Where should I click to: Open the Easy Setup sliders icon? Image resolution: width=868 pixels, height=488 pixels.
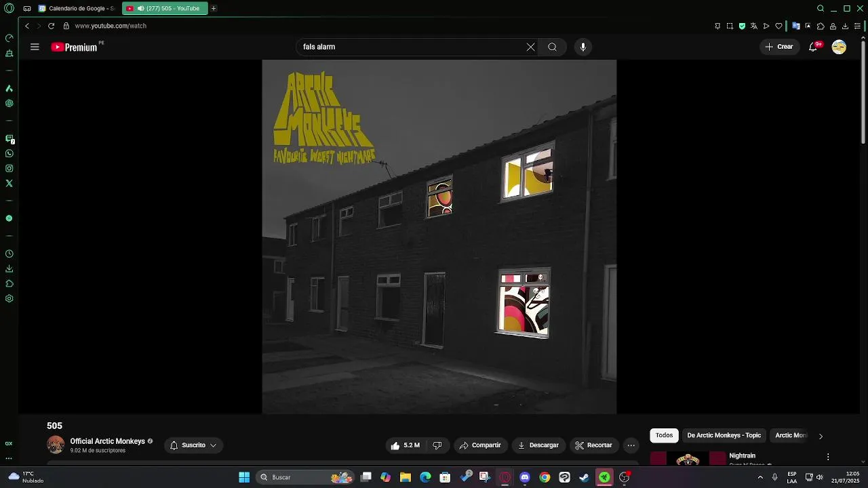pos(857,26)
